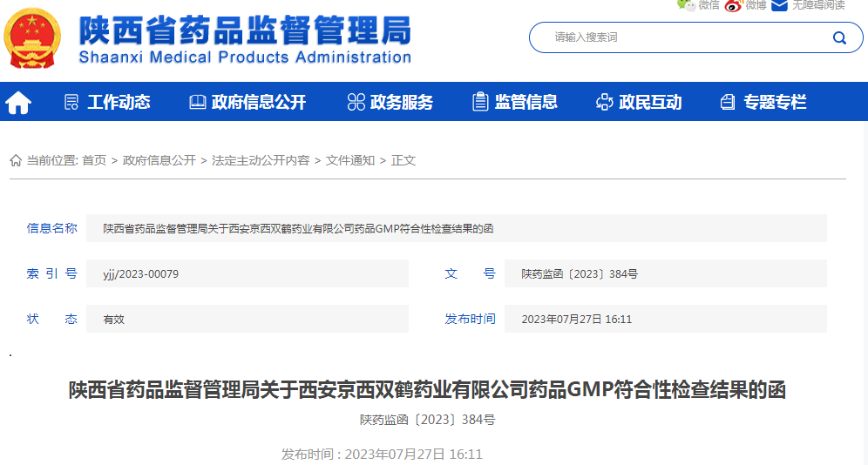Go to 首页 in breadcrumb
This screenshot has height=465, width=868.
[94, 160]
